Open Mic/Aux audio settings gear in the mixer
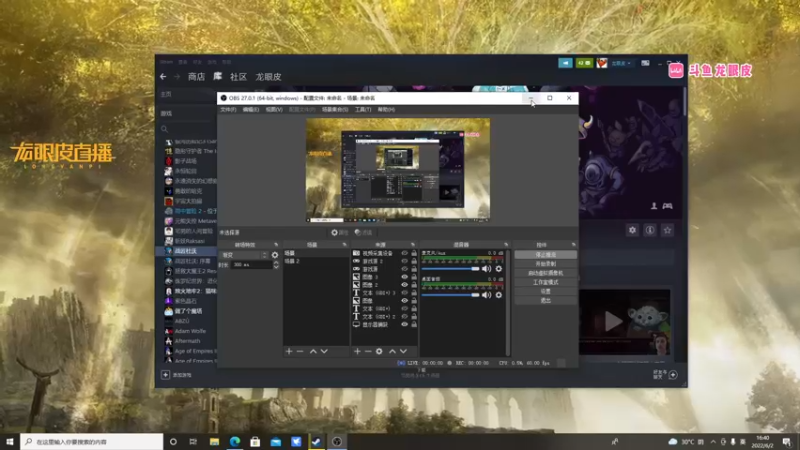This screenshot has height=450, width=800. (498, 269)
